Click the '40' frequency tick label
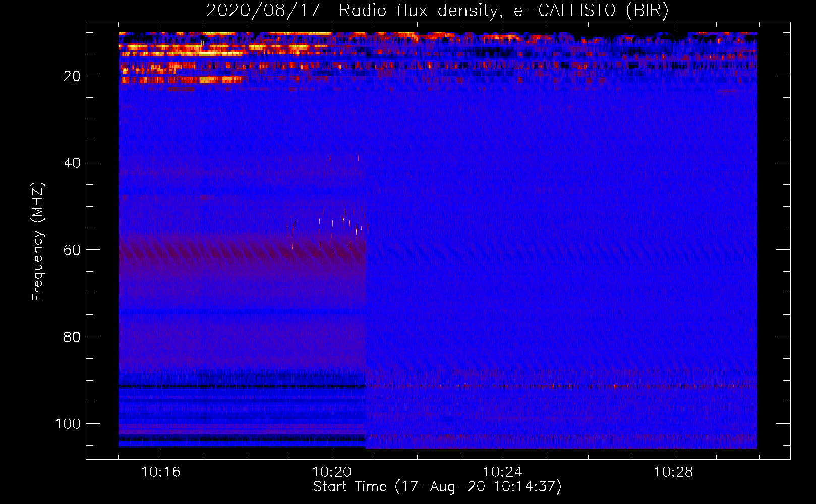 (72, 163)
